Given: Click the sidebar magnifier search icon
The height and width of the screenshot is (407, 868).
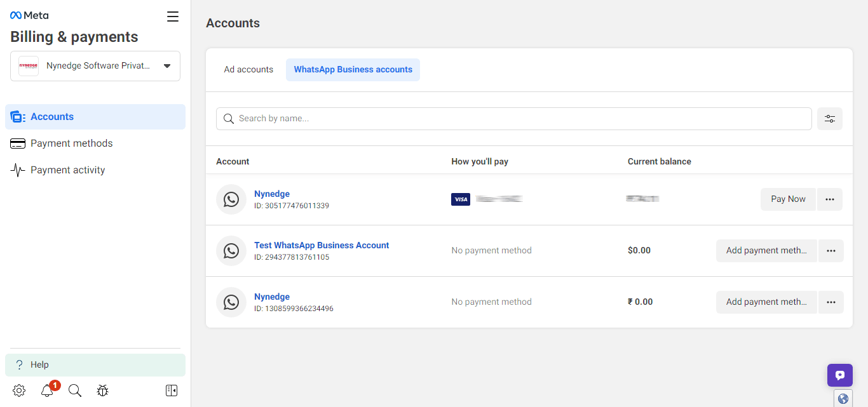Looking at the screenshot, I should click(x=75, y=390).
